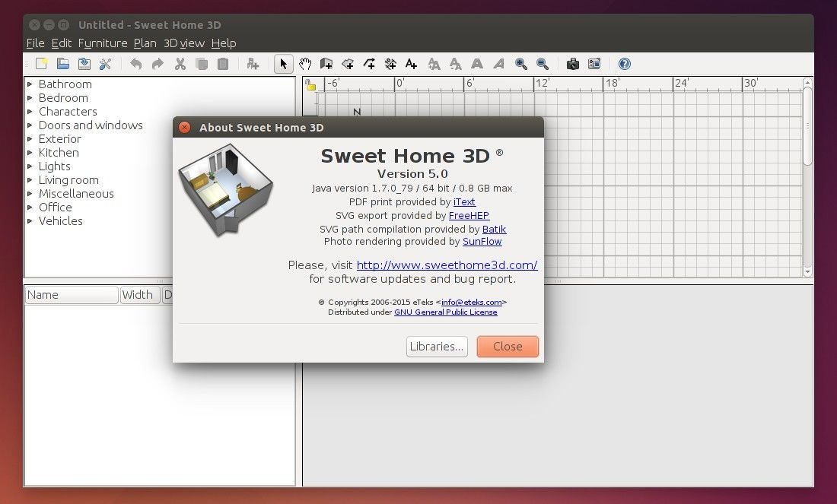Select the Create rooms tool

point(348,64)
